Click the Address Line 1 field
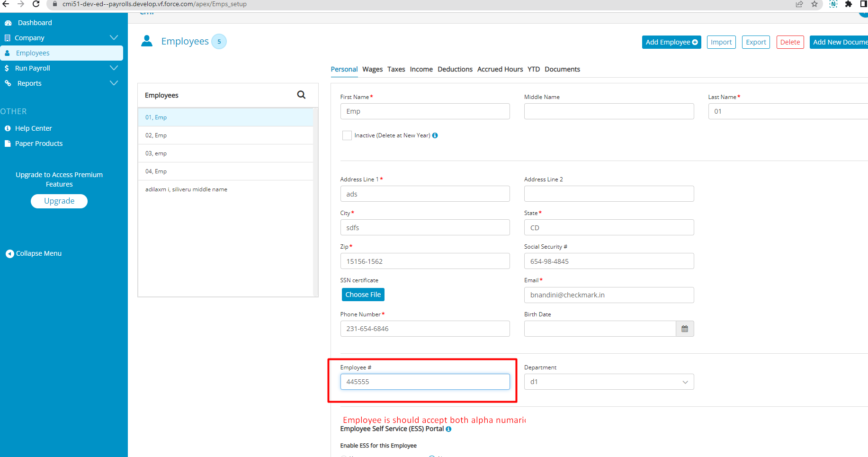 [x=425, y=194]
